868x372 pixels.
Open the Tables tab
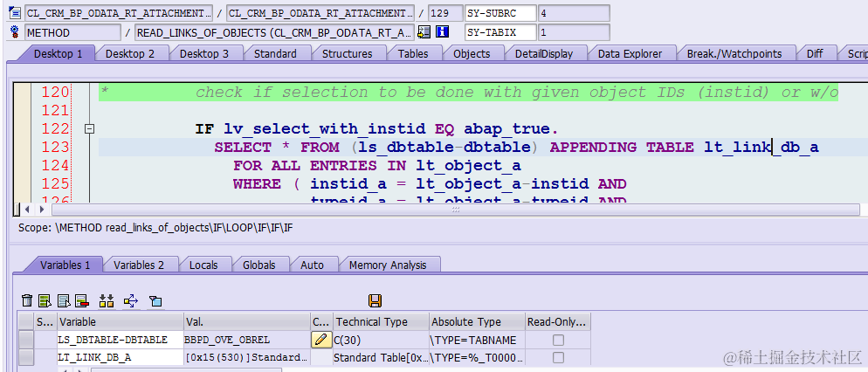(x=413, y=53)
